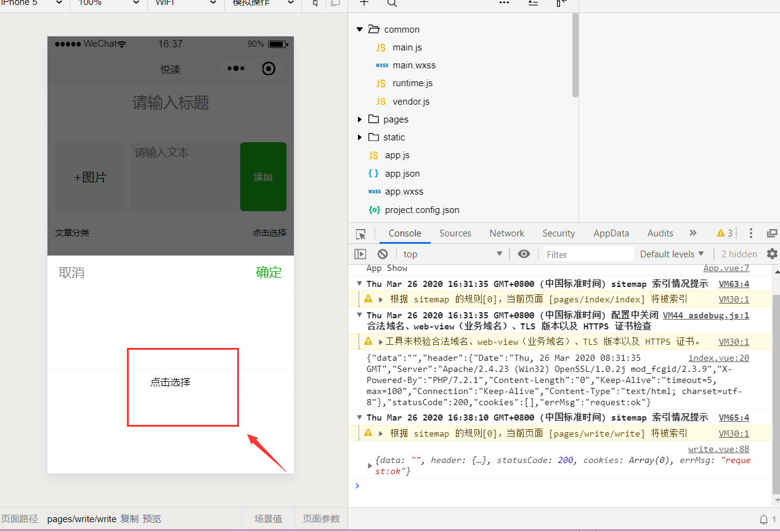Viewport: 780px width, 532px height.
Task: Open the 场景值 section
Action: click(268, 519)
